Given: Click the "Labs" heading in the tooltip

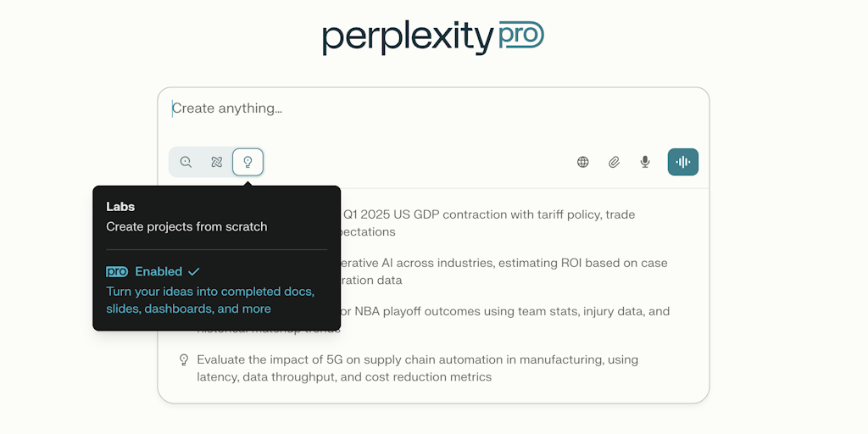Looking at the screenshot, I should 120,206.
